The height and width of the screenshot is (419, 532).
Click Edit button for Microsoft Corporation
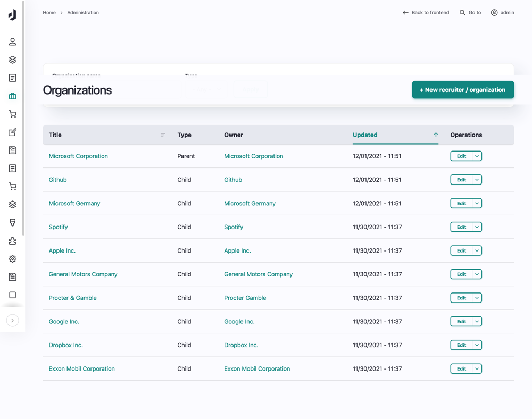click(461, 156)
